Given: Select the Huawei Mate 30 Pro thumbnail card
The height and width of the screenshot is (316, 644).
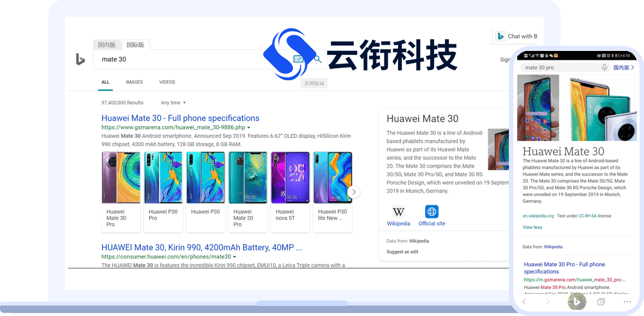Looking at the screenshot, I should (121, 191).
